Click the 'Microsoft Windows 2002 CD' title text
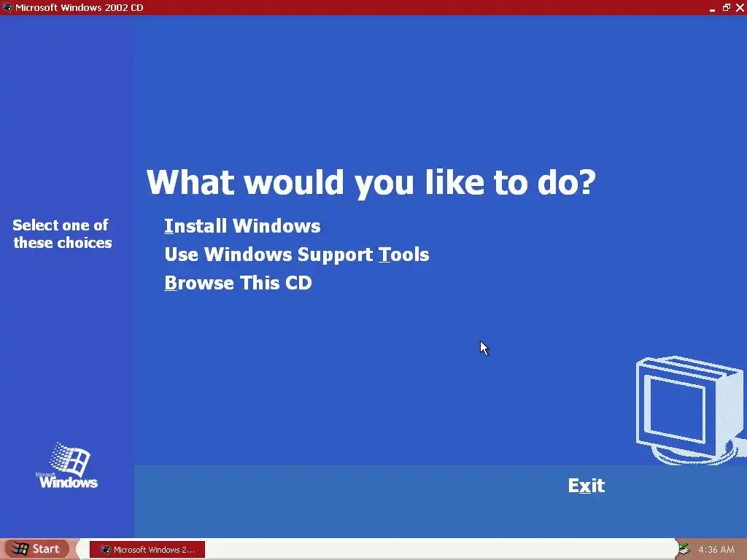Image resolution: width=747 pixels, height=560 pixels. point(79,7)
